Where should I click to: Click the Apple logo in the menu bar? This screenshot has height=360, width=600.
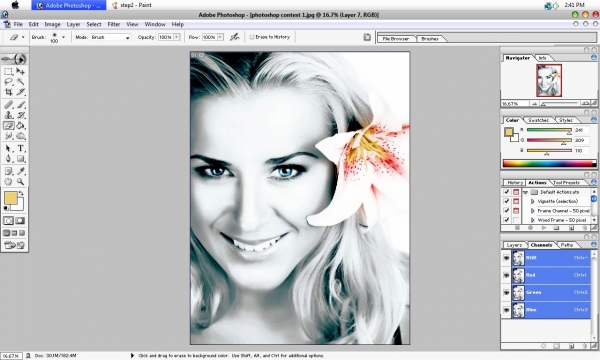15,5
